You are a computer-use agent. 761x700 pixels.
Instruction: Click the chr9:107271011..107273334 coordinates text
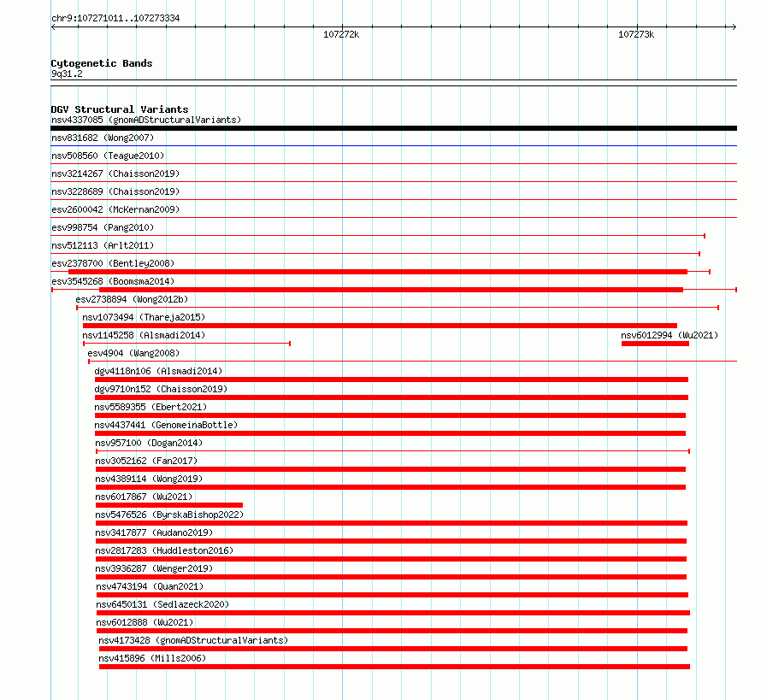point(115,19)
